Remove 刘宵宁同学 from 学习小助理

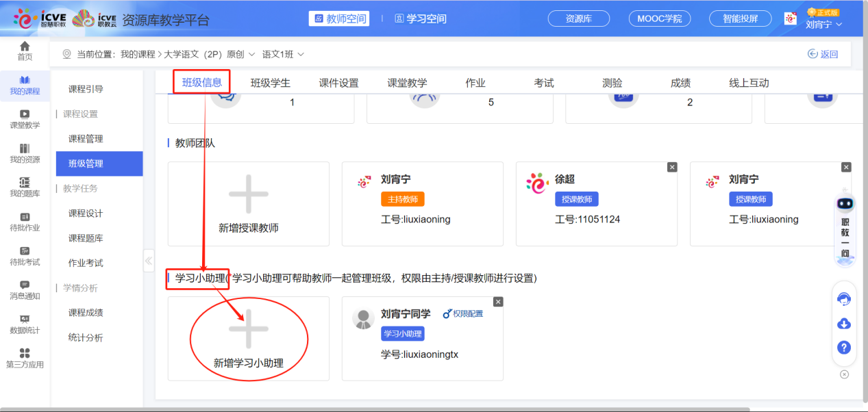click(498, 301)
